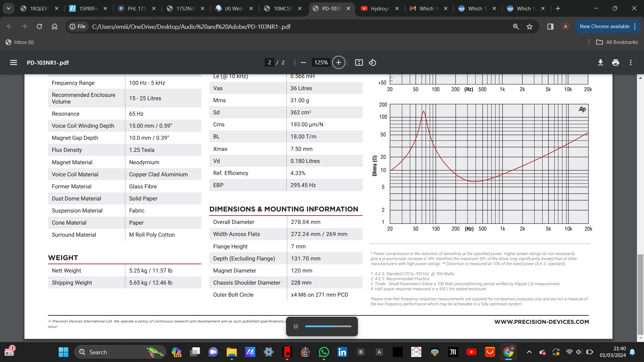The image size is (644, 362).
Task: Open PDF viewer more actions menu
Action: (631, 62)
